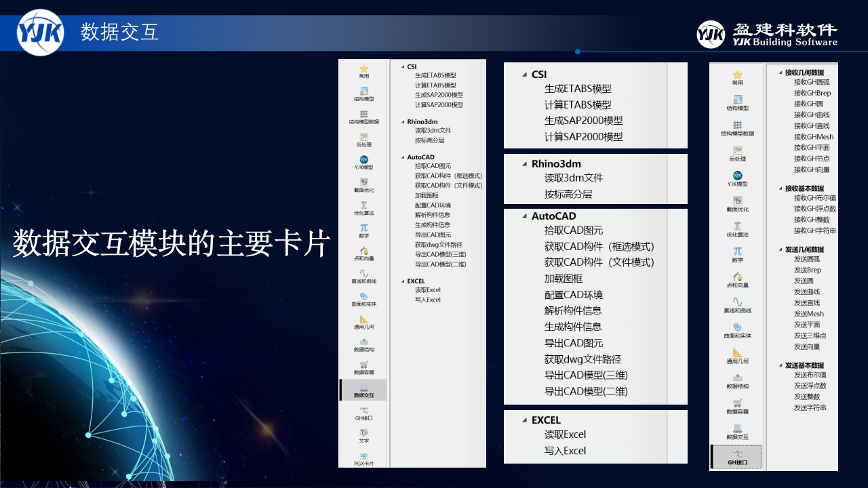Viewport: 868px width, 488px height.
Task: Select 数据交互 icon in the GH接口-highlighted sidebar
Action: (738, 428)
